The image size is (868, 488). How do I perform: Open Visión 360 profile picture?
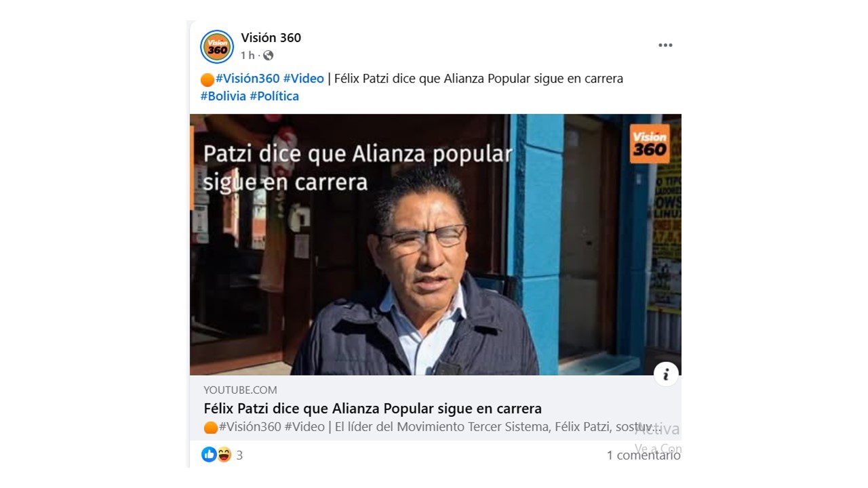click(x=217, y=46)
